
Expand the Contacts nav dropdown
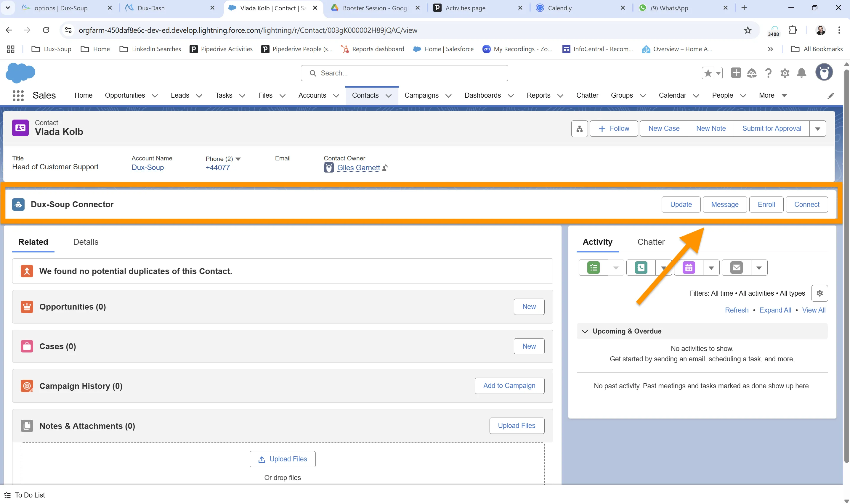[x=389, y=96]
